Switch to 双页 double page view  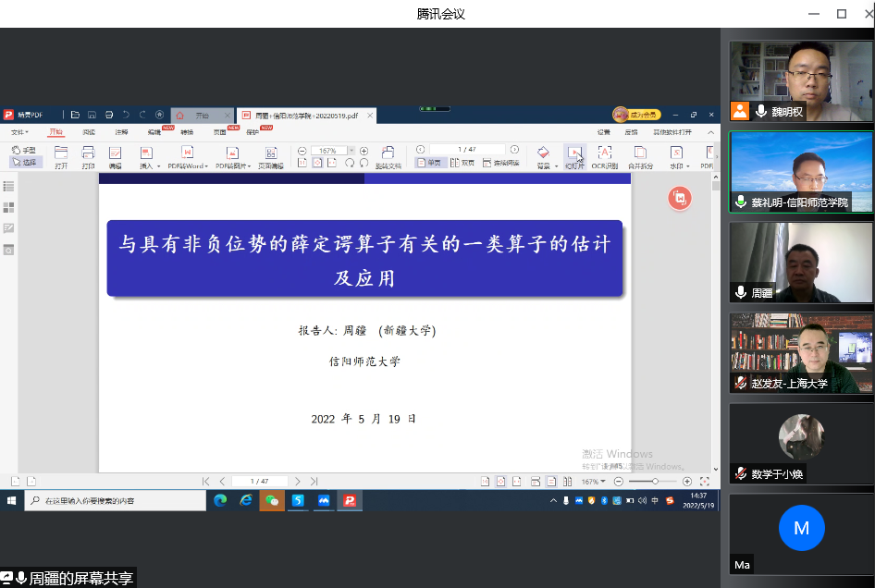(462, 163)
